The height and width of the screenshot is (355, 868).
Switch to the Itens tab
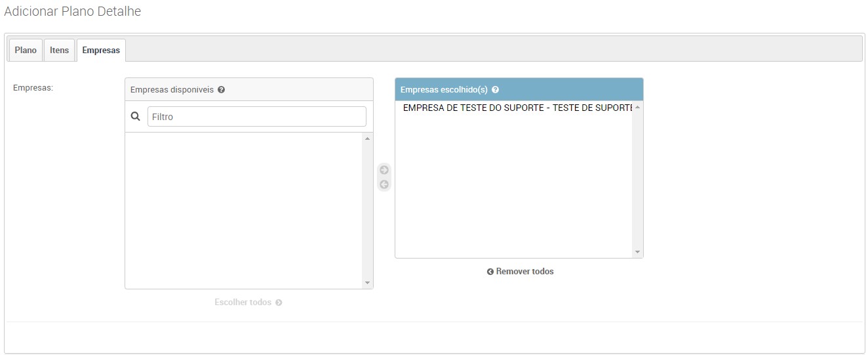(x=60, y=51)
